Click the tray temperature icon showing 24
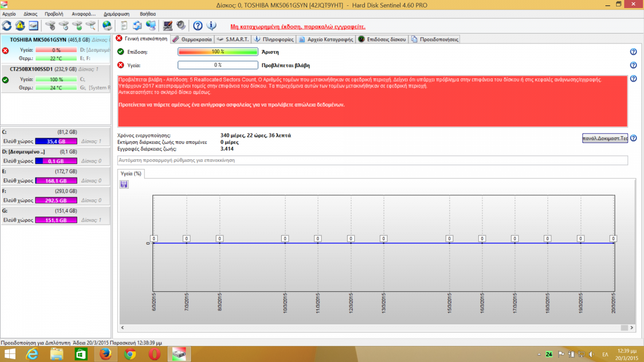The height and width of the screenshot is (362, 644). point(549,354)
